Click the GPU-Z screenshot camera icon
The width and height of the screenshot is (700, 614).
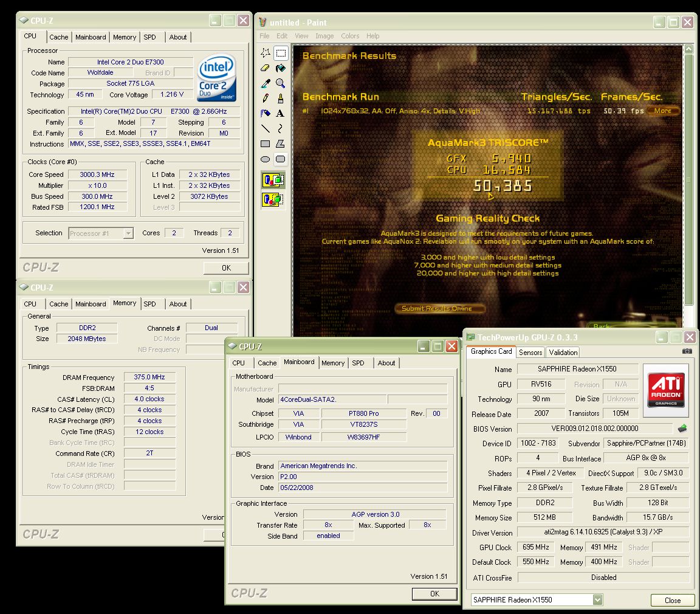687,351
